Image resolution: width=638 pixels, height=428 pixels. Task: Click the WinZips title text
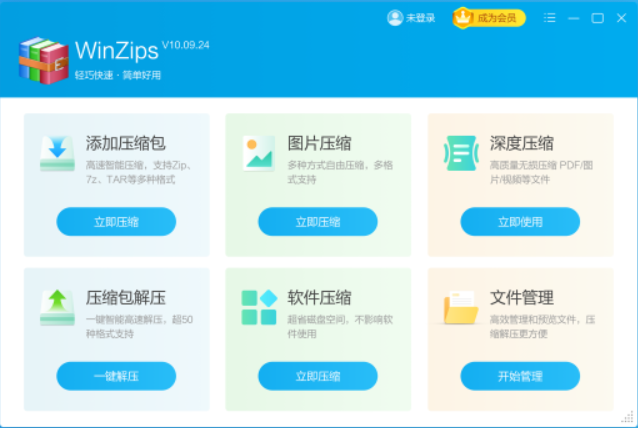click(x=117, y=51)
